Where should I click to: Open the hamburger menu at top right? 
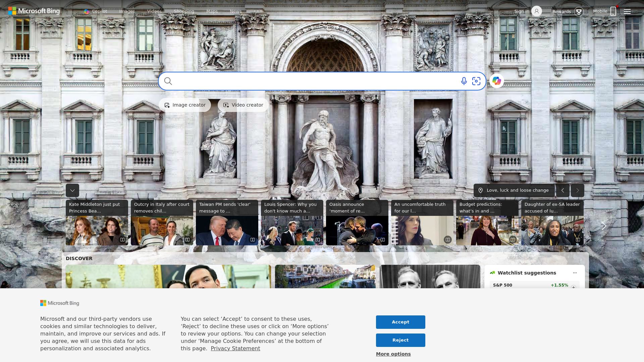[x=627, y=11]
